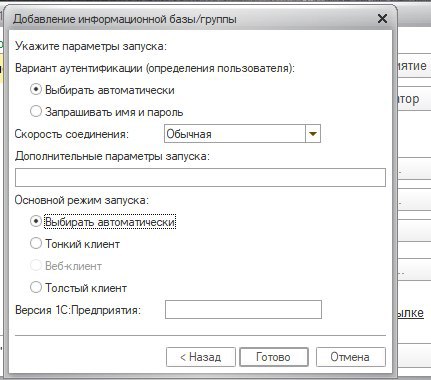Click the "Версия 1С:Предприятия:" label

(78, 310)
